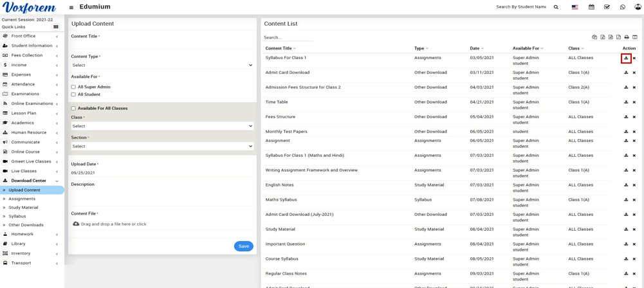Click the Save button
The height and width of the screenshot is (288, 644).
click(243, 246)
